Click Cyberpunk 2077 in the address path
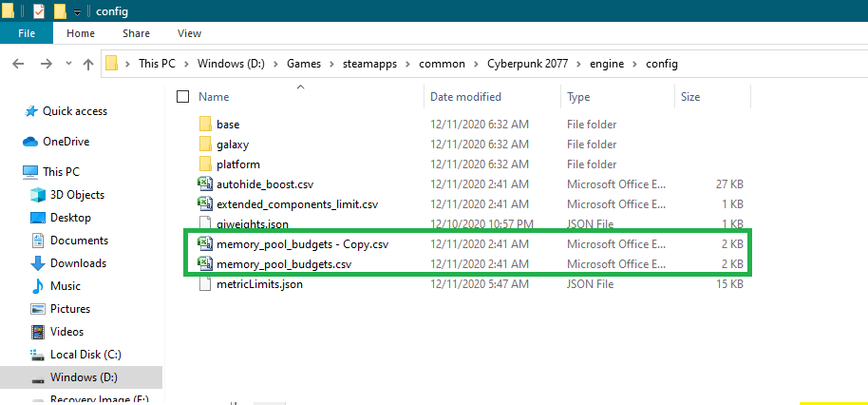Viewport: 868px width, 405px height. [x=528, y=64]
